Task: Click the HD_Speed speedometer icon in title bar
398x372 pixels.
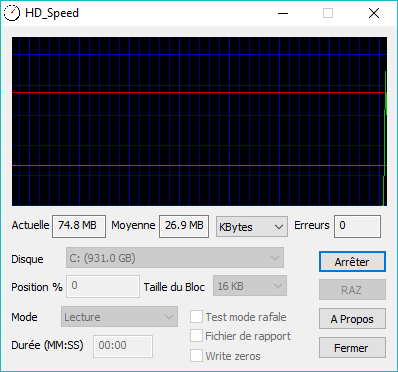Action: 12,13
